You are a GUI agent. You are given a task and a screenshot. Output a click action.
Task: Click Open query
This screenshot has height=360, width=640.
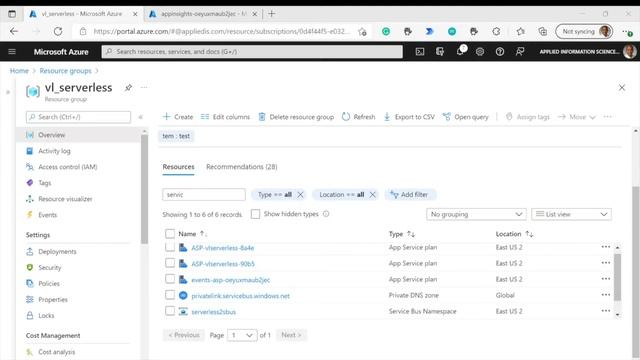(465, 117)
